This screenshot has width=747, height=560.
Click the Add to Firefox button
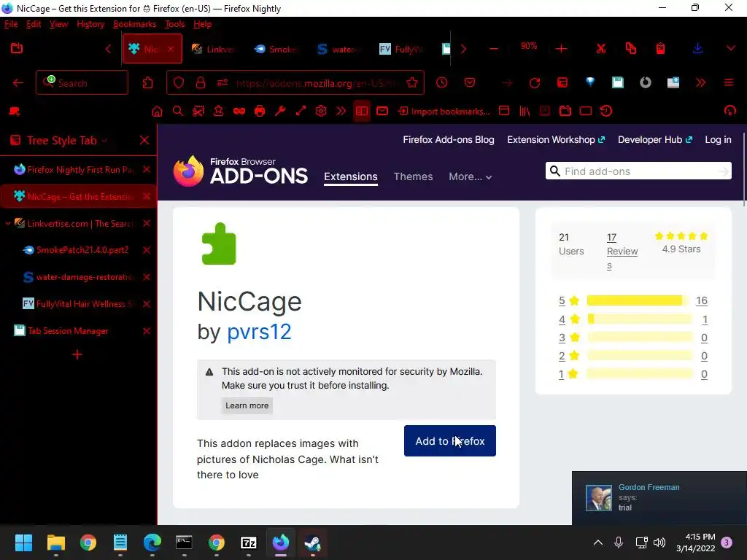(449, 441)
